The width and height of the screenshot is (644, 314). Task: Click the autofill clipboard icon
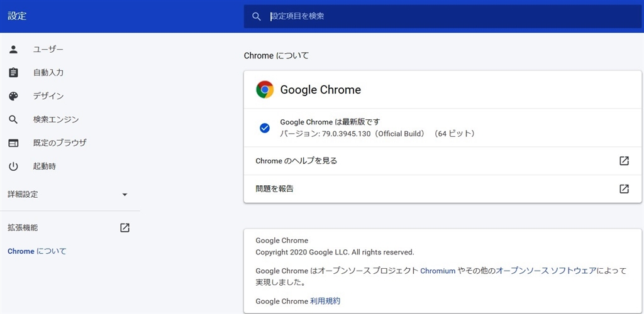pyautogui.click(x=13, y=73)
